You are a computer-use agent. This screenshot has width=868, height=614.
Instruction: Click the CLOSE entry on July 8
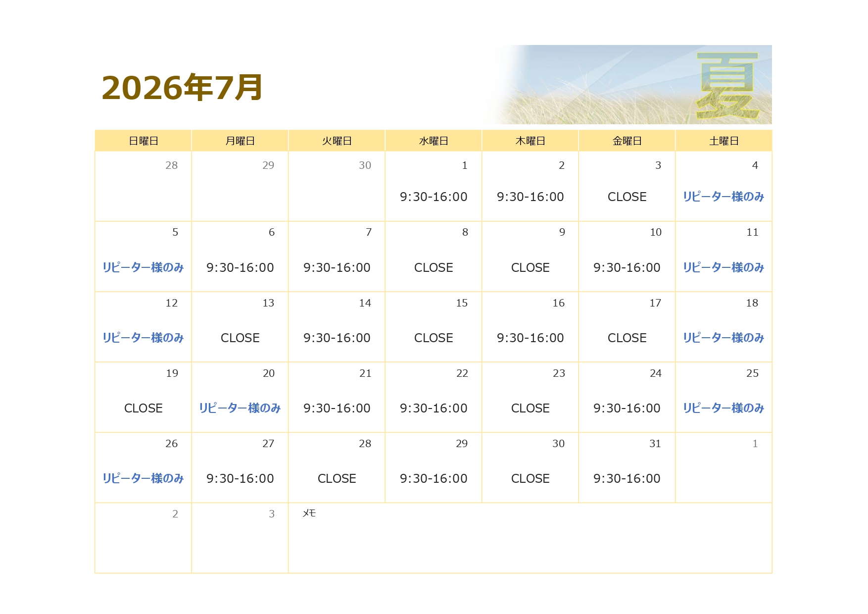pyautogui.click(x=434, y=268)
